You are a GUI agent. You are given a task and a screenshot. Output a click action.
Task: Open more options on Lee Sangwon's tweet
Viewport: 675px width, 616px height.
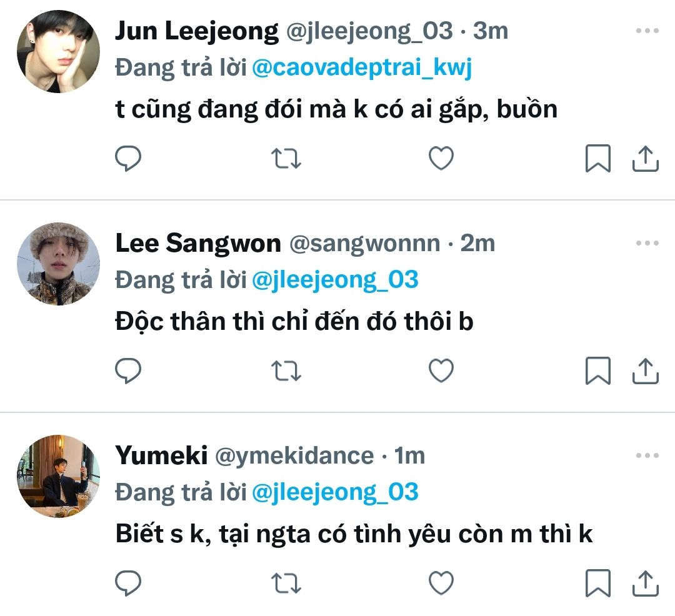(647, 243)
